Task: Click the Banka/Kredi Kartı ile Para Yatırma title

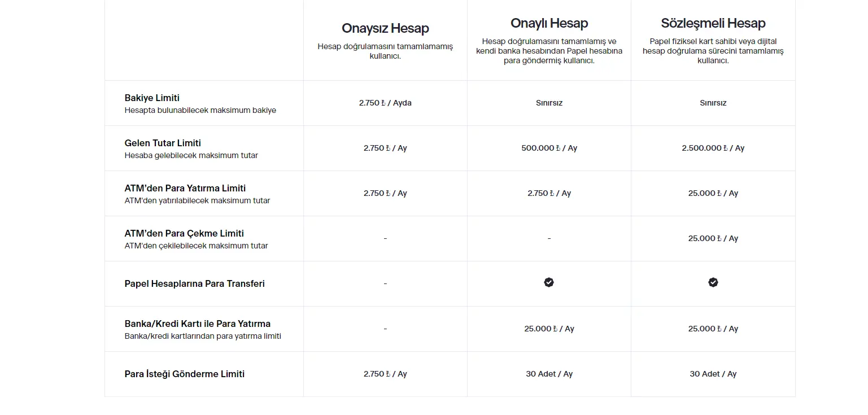Action: point(198,324)
